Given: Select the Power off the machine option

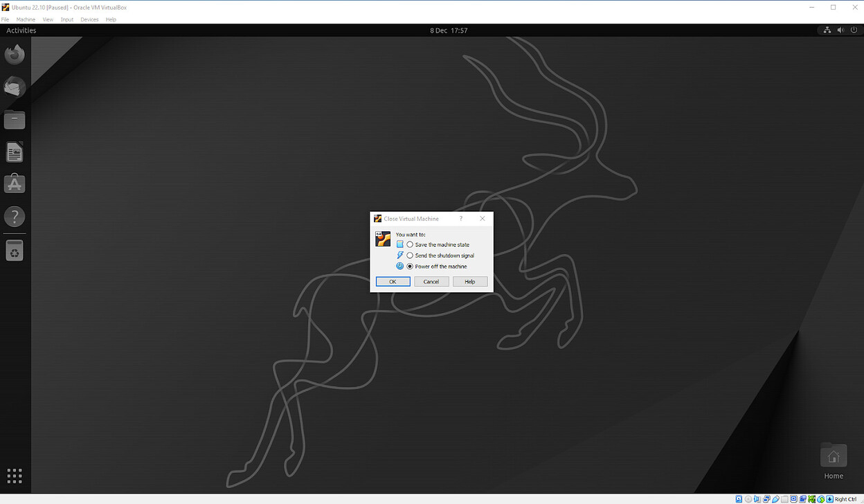Looking at the screenshot, I should [410, 266].
